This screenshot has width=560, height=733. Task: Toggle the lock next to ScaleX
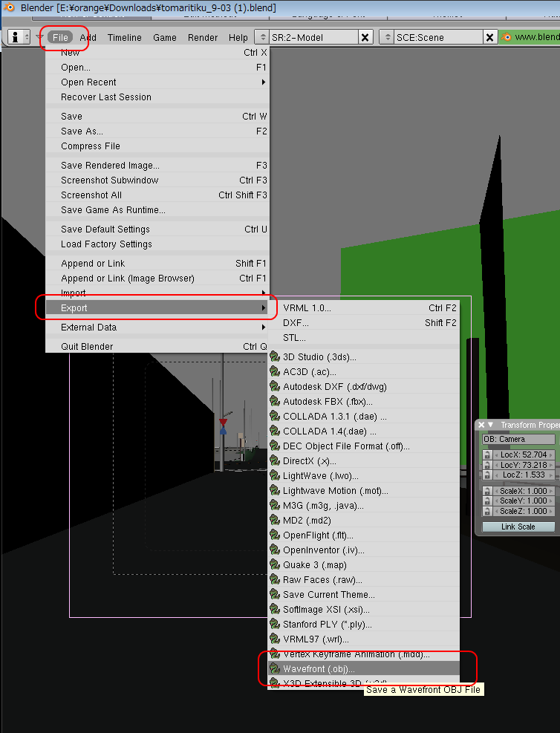[x=487, y=492]
